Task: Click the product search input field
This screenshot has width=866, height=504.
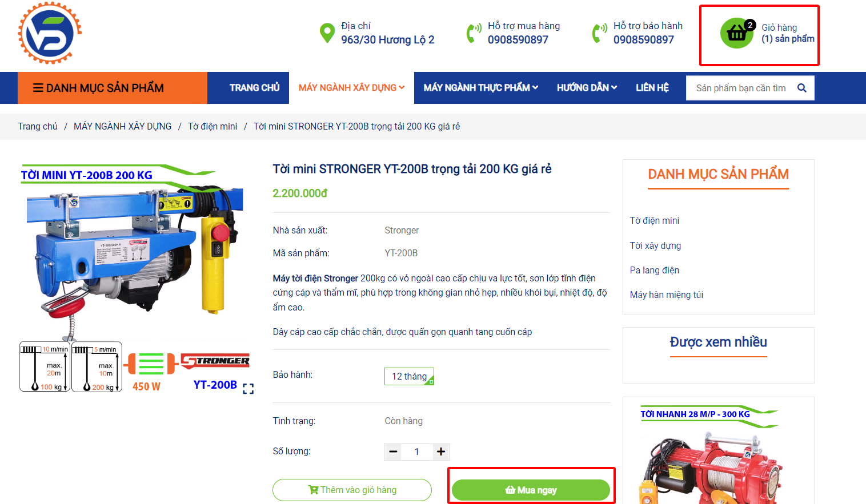Action: 741,88
